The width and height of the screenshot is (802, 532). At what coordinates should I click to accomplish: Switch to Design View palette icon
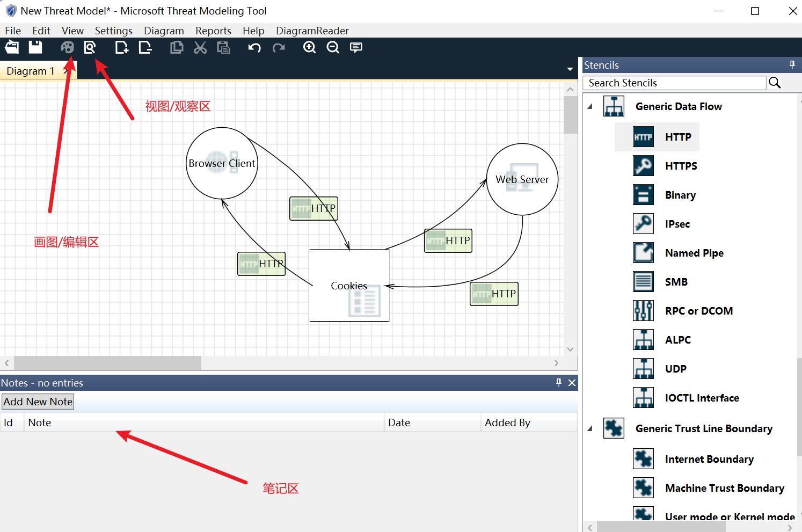pos(67,47)
